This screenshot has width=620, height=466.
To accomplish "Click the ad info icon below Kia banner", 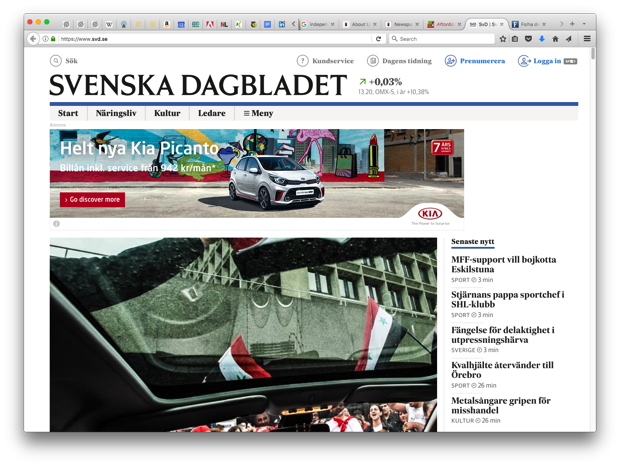I will (x=57, y=224).
